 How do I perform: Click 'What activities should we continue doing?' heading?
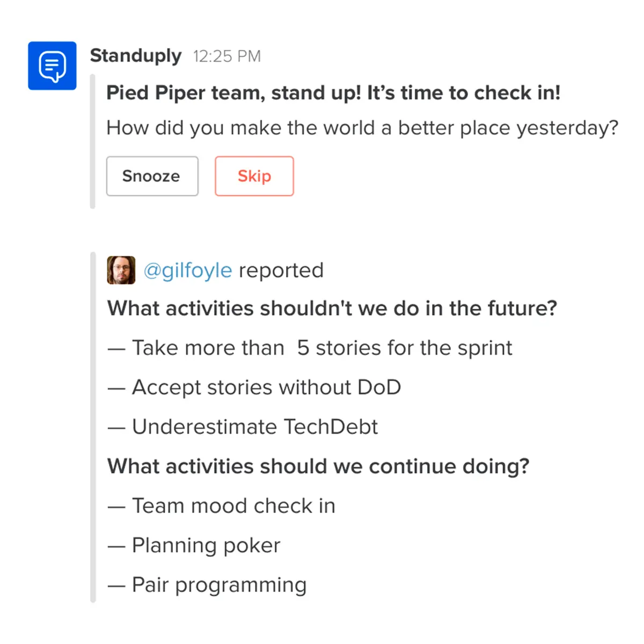click(x=318, y=466)
